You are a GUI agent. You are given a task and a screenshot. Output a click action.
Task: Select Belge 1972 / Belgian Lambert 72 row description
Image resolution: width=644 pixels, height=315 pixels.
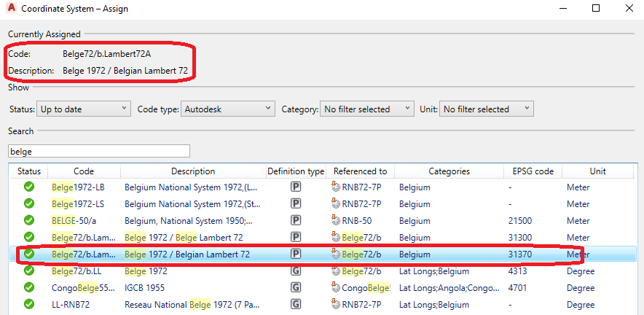(x=187, y=254)
